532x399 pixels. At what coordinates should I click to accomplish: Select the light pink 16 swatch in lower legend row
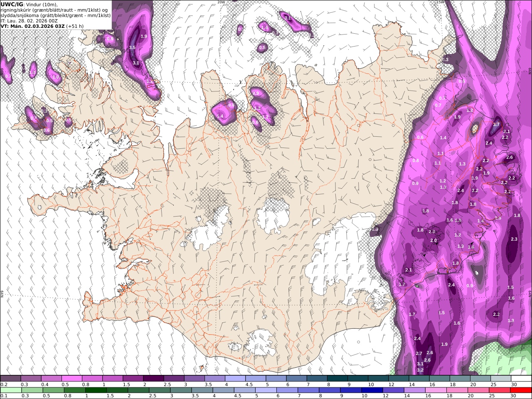pos(436,390)
